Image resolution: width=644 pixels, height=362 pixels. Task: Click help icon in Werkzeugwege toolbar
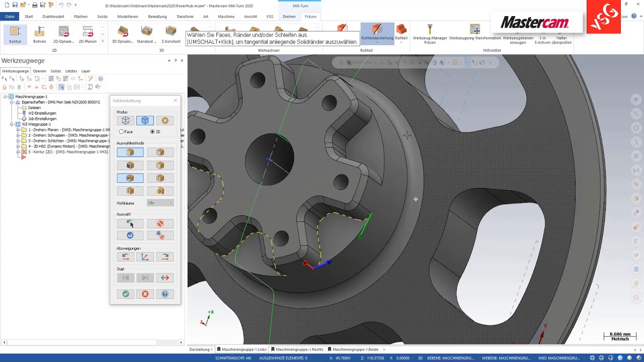click(x=100, y=78)
